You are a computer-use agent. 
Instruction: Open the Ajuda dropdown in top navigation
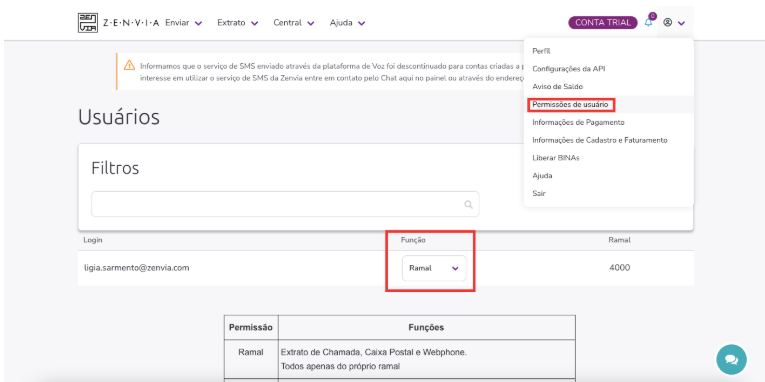tap(347, 22)
